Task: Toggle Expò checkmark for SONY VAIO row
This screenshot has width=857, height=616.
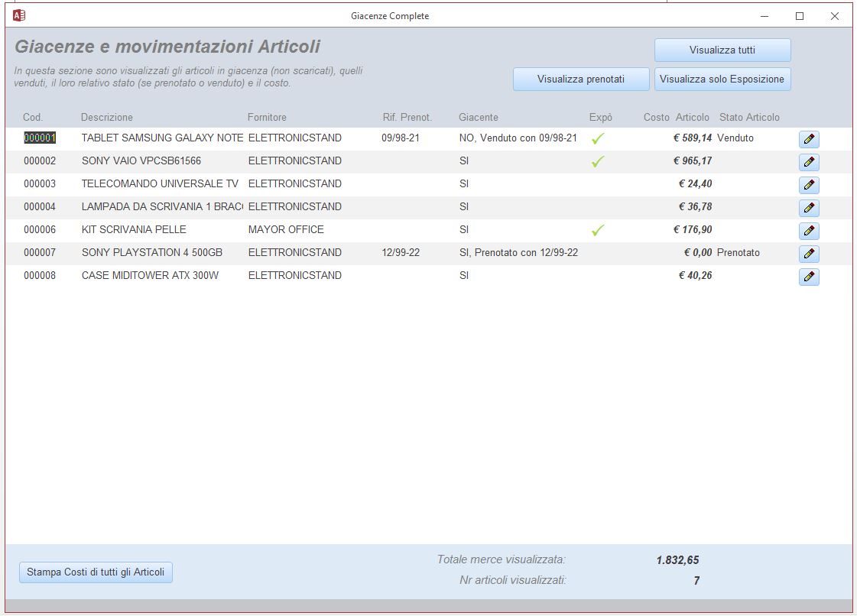Action: (x=598, y=162)
